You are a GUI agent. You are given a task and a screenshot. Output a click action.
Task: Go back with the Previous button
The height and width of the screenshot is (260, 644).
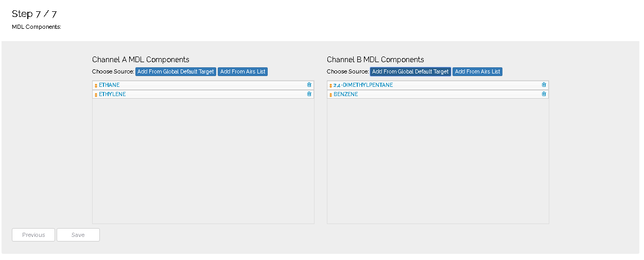pos(33,235)
